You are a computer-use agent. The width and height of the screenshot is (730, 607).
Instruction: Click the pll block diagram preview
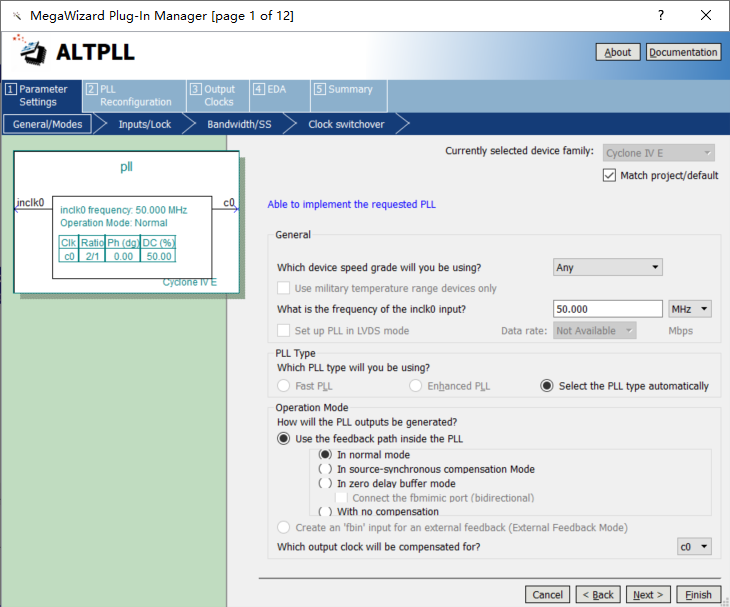coord(127,223)
